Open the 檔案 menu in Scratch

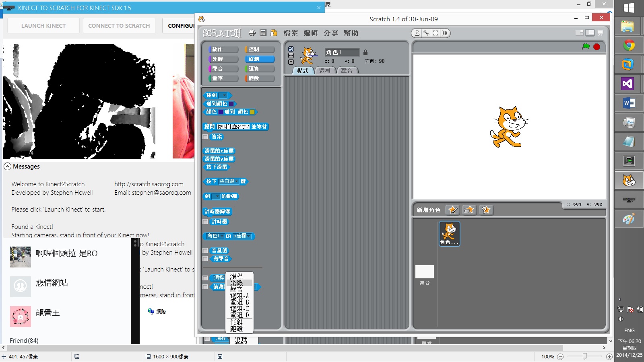[x=290, y=33]
